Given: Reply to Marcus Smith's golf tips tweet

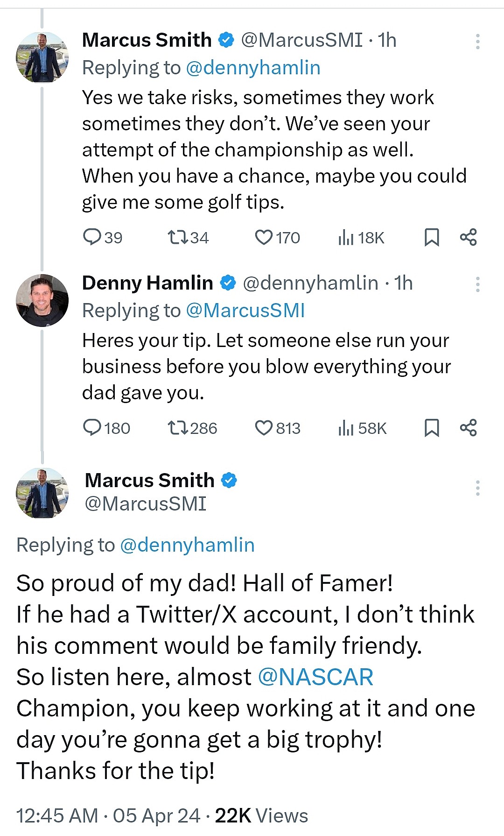Looking at the screenshot, I should click(92, 237).
